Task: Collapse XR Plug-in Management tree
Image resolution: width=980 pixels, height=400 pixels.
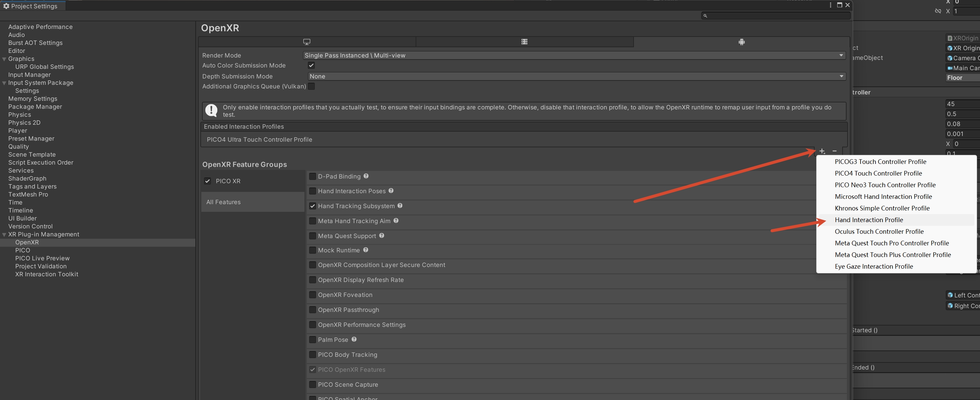Action: pyautogui.click(x=4, y=235)
